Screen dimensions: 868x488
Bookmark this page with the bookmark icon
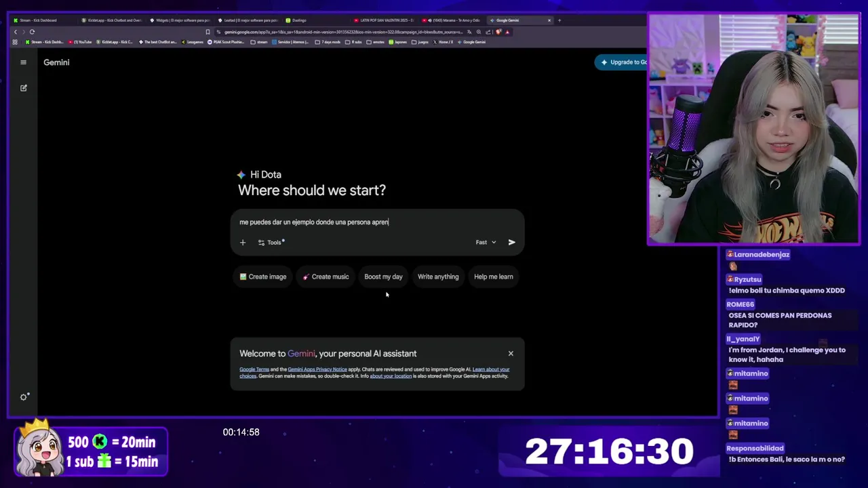tap(208, 32)
